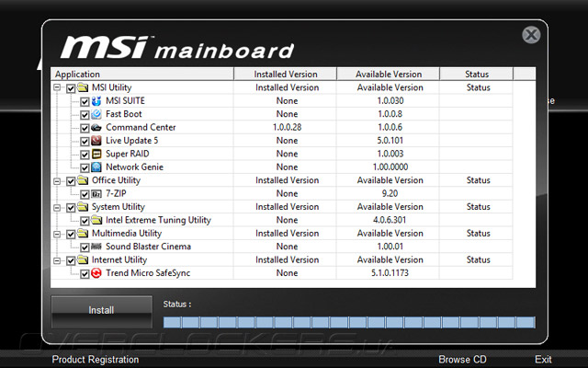
Task: Click the Fast Boot app icon
Action: tap(96, 114)
